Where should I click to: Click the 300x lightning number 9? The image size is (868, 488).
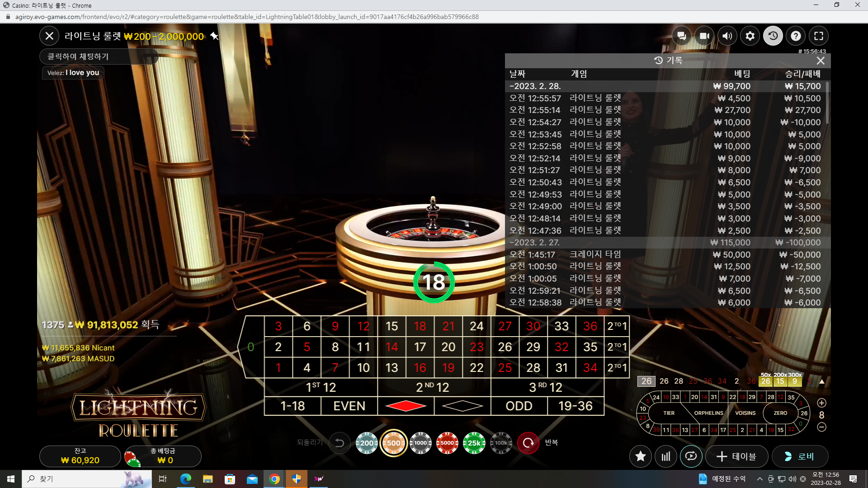coord(795,381)
